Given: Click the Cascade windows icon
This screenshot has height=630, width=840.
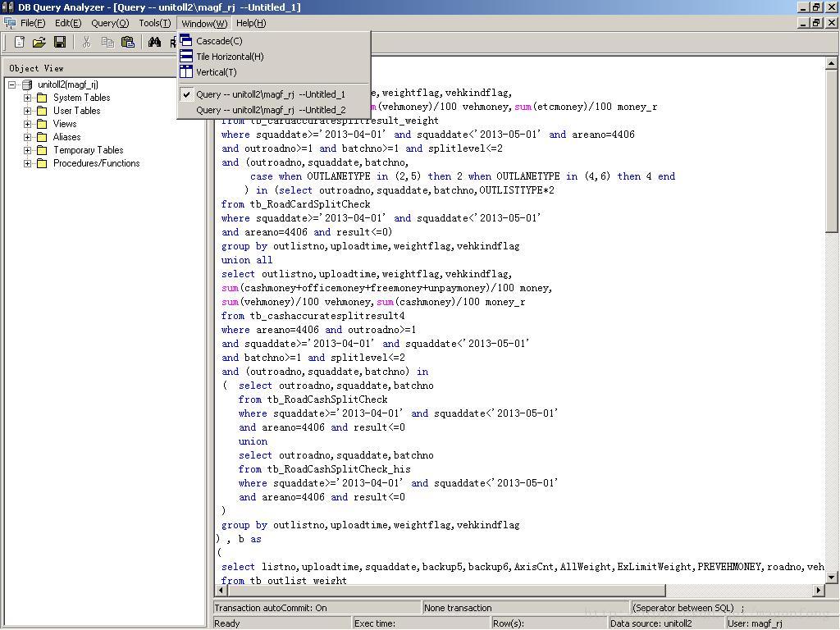Looking at the screenshot, I should click(186, 41).
